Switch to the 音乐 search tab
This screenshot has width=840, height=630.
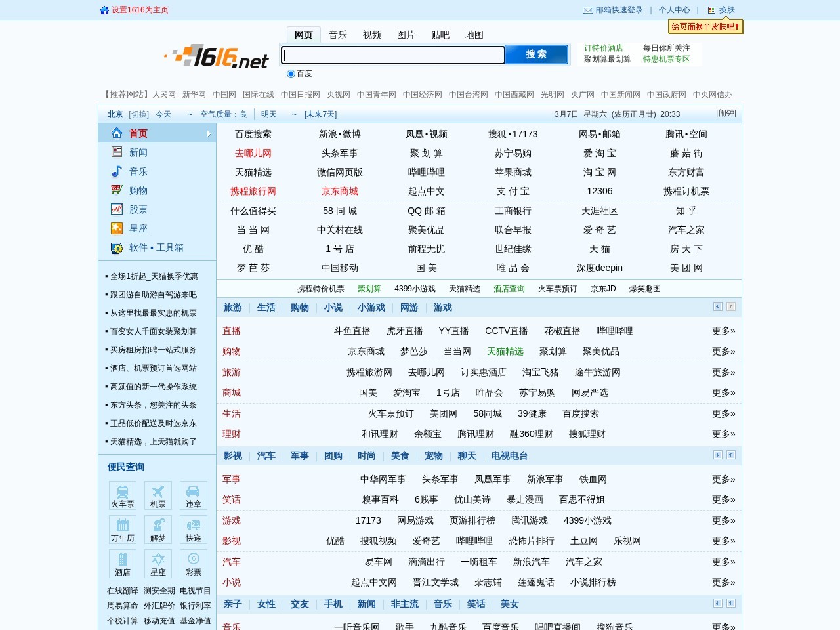tap(338, 35)
